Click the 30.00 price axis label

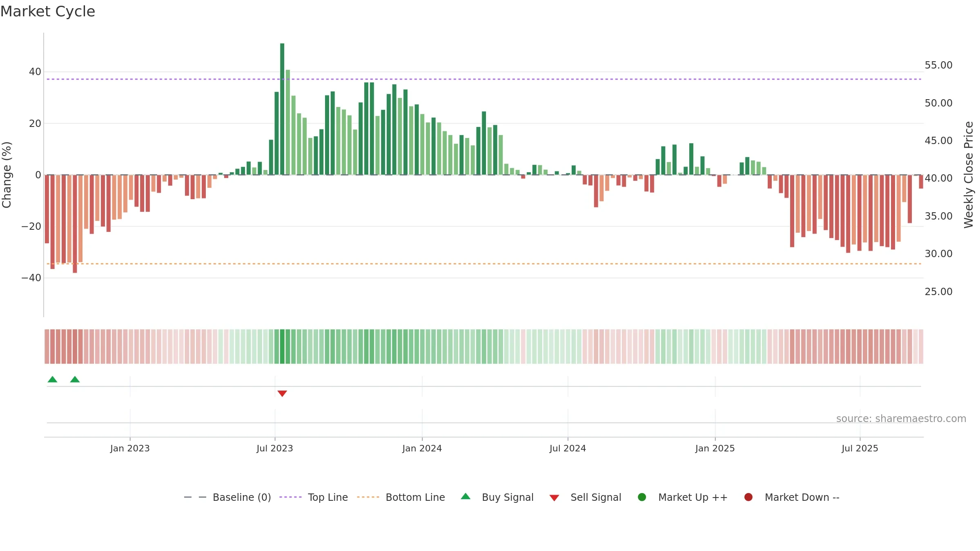(939, 253)
